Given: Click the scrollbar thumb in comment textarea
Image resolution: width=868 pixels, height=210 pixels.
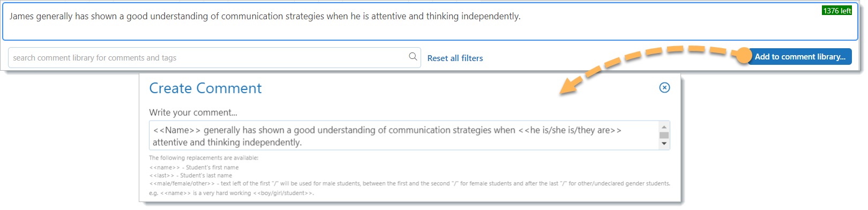Looking at the screenshot, I should 664,135.
